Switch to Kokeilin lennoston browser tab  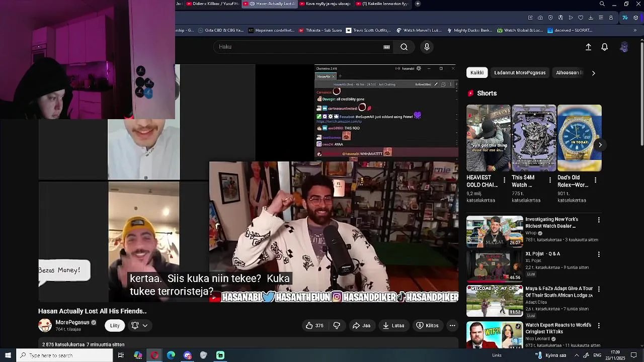pyautogui.click(x=383, y=4)
